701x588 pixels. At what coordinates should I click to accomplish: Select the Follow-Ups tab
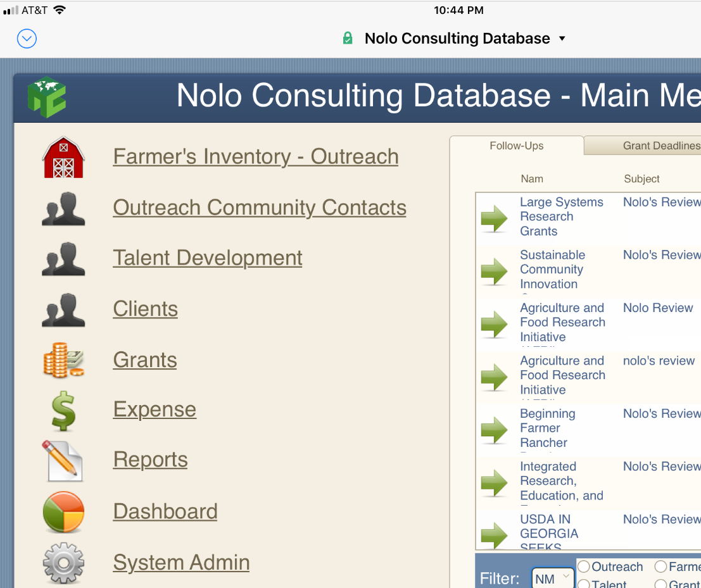(516, 146)
